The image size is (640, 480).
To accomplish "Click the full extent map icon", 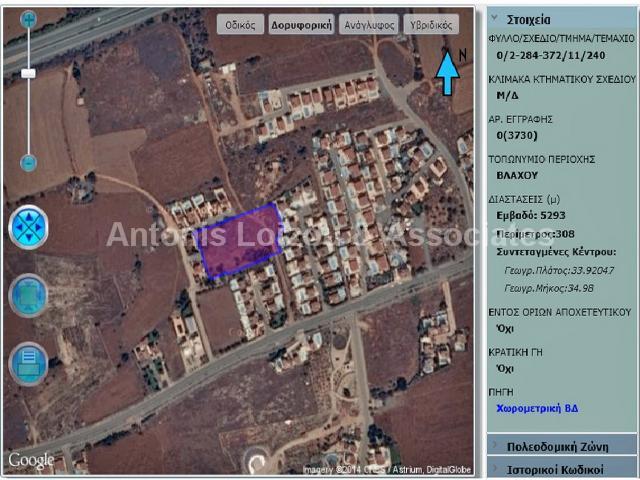I will (x=29, y=296).
